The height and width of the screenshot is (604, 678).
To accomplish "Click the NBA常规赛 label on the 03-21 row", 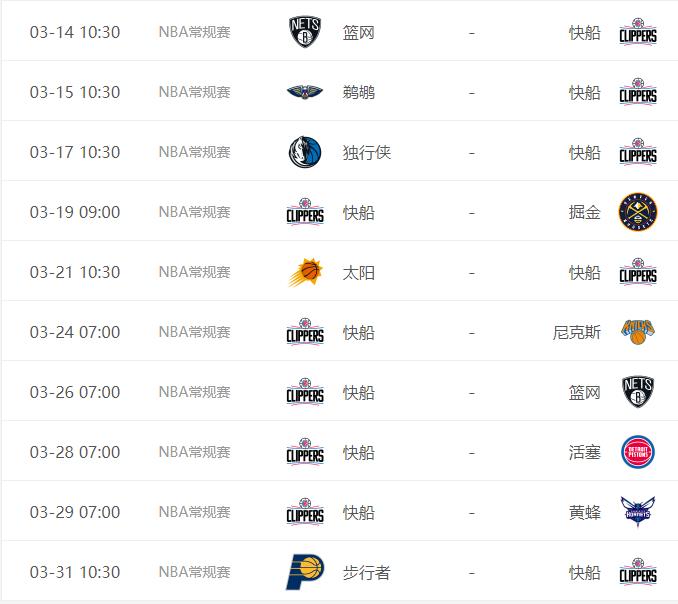I will (195, 272).
